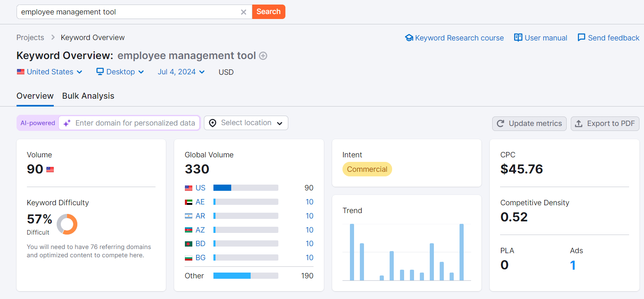
Task: Click the AR country row label
Action: 201,216
